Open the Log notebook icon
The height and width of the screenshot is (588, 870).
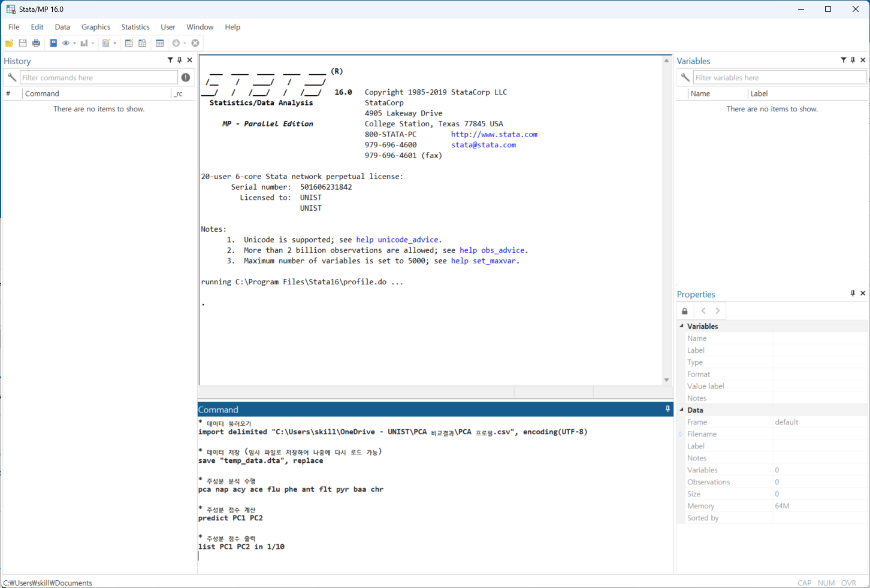pos(53,43)
